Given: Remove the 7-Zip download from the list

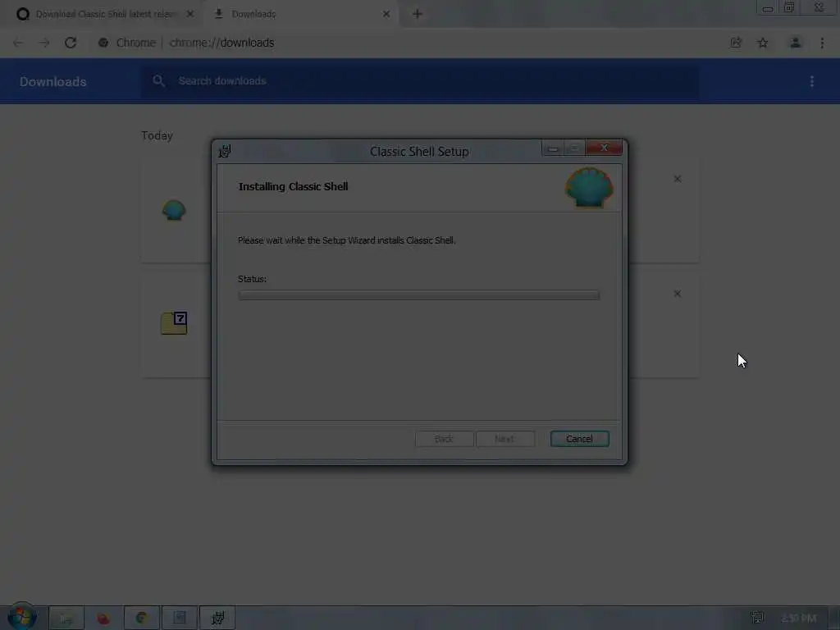Looking at the screenshot, I should (x=678, y=294).
